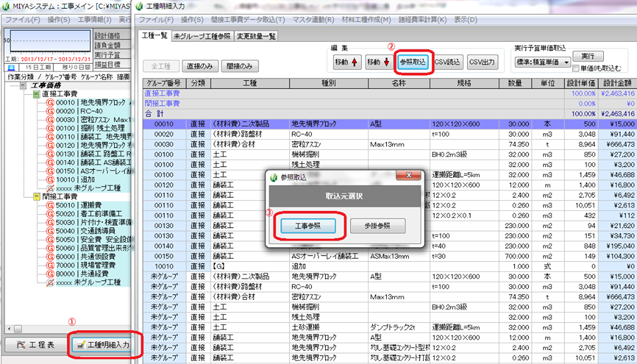Click the G icon of group 00110
This screenshot has height=364, width=637.
[x=50, y=137]
